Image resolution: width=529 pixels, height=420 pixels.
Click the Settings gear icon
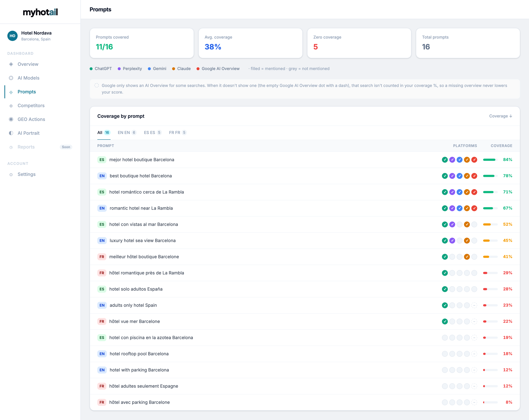[11, 175]
